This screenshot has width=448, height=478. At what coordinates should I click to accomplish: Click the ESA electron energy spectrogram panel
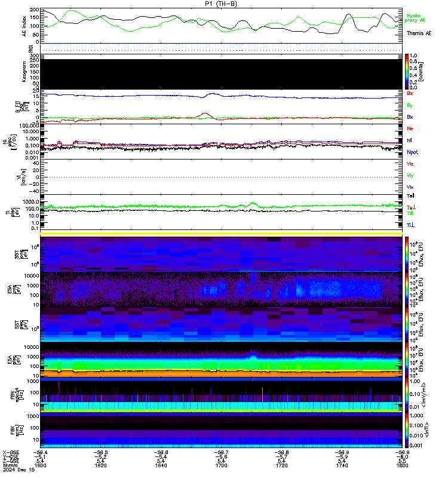221,360
